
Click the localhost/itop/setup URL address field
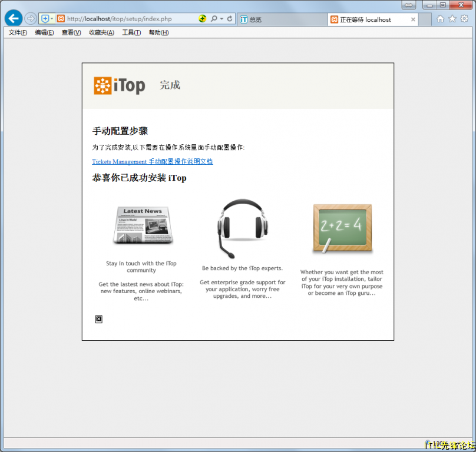120,19
